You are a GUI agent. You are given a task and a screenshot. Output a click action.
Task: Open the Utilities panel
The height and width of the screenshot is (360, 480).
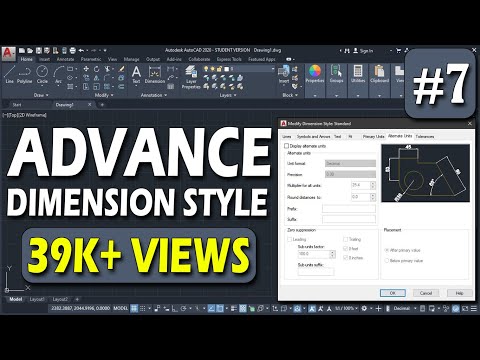[x=358, y=74]
